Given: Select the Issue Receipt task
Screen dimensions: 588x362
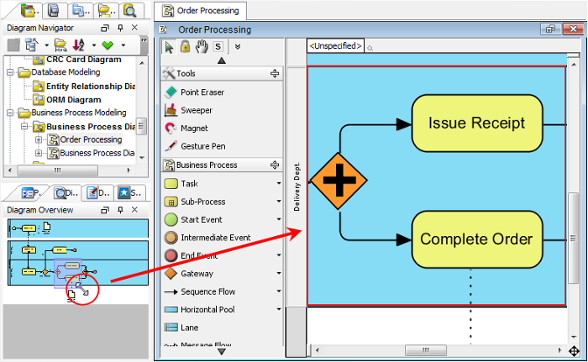Looking at the screenshot, I should point(477,123).
